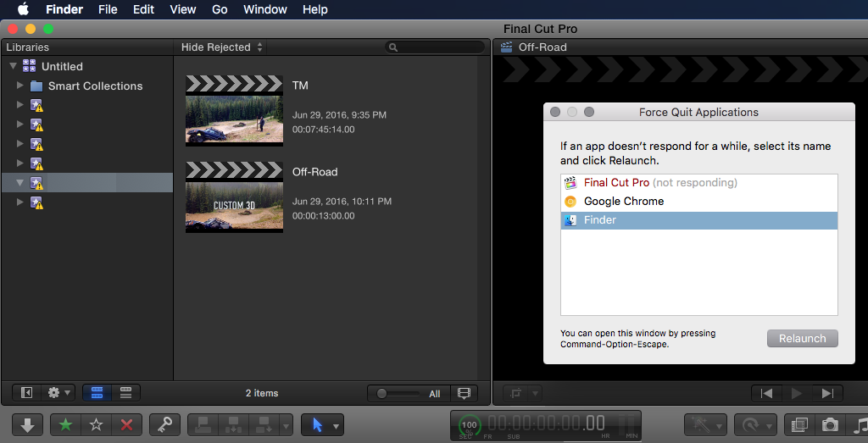This screenshot has width=868, height=443.
Task: Open the Photos browser camera icon
Action: coord(829,424)
